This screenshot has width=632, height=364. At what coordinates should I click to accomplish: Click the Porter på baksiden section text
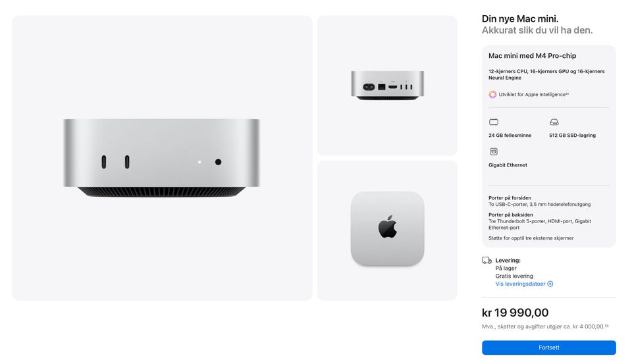click(x=540, y=221)
